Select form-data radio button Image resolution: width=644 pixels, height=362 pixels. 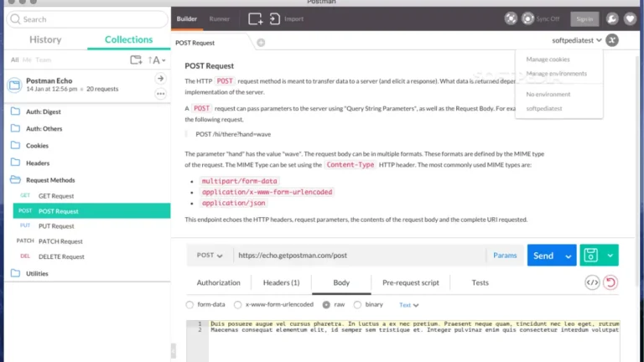coord(190,305)
